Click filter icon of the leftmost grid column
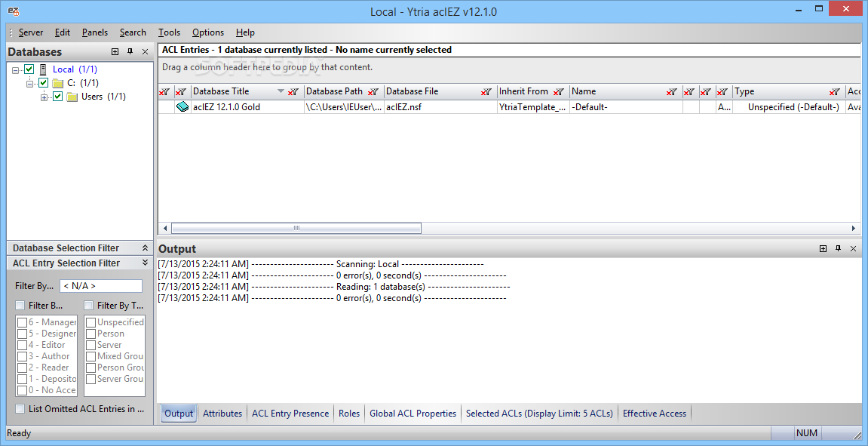868x446 pixels. (x=165, y=92)
